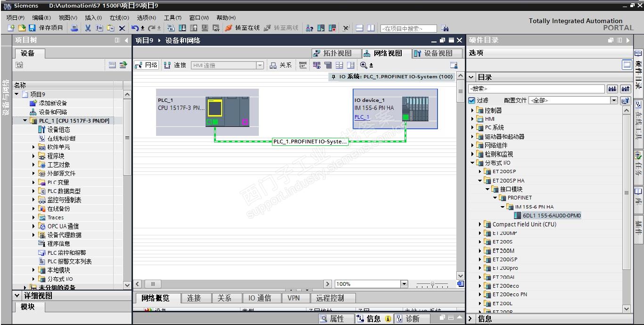
Task: Select 设备和网络 in project tree
Action: click(x=53, y=112)
